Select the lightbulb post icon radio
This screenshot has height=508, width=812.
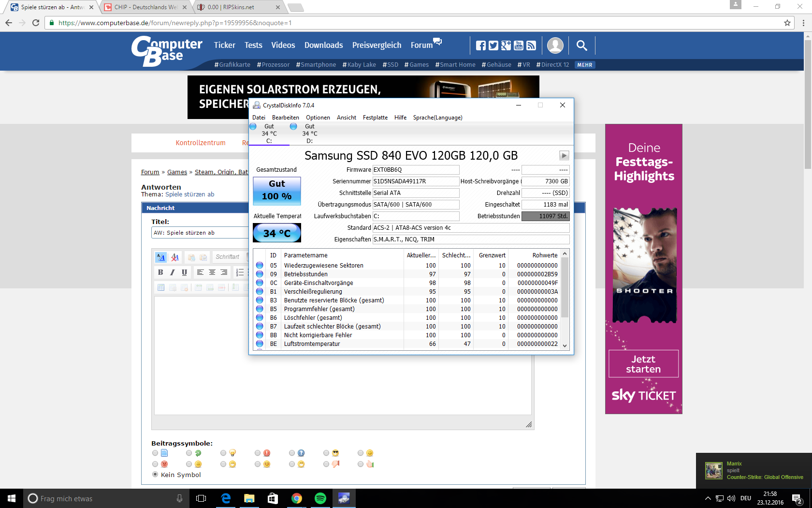coord(223,453)
